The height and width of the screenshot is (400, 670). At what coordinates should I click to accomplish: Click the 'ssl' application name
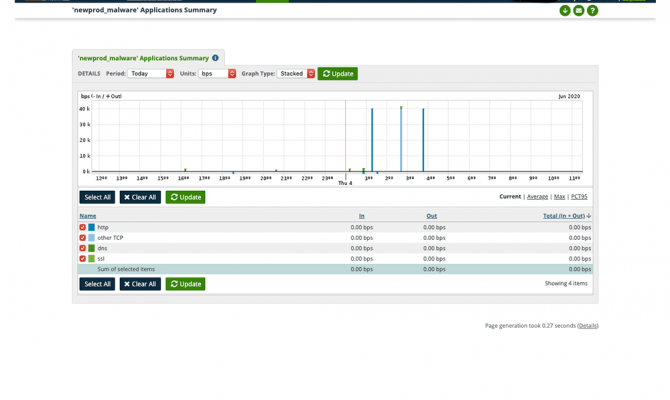point(101,259)
